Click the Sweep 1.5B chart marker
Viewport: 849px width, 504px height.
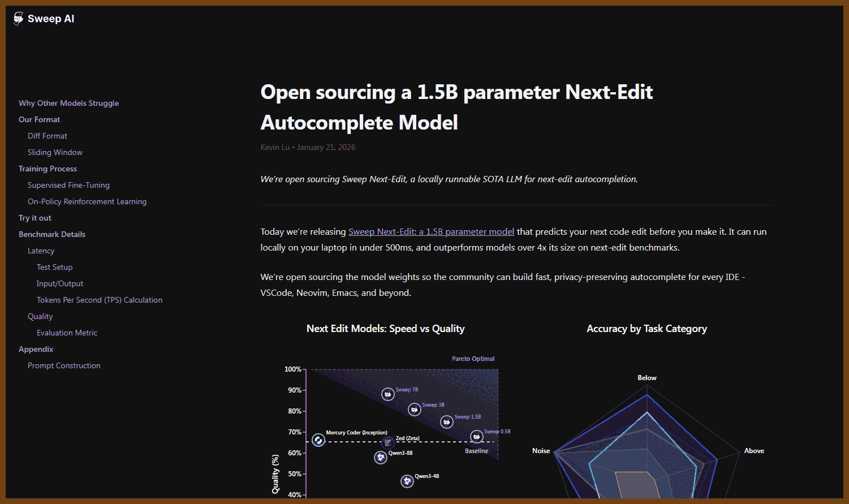pos(447,422)
